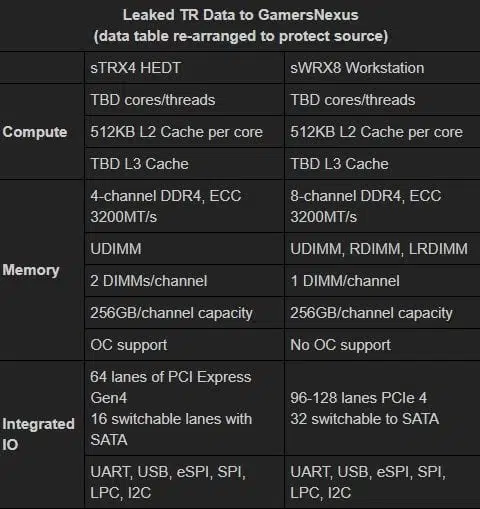Click the Integrated IO row label
This screenshot has height=509, width=480.
pos(38,434)
